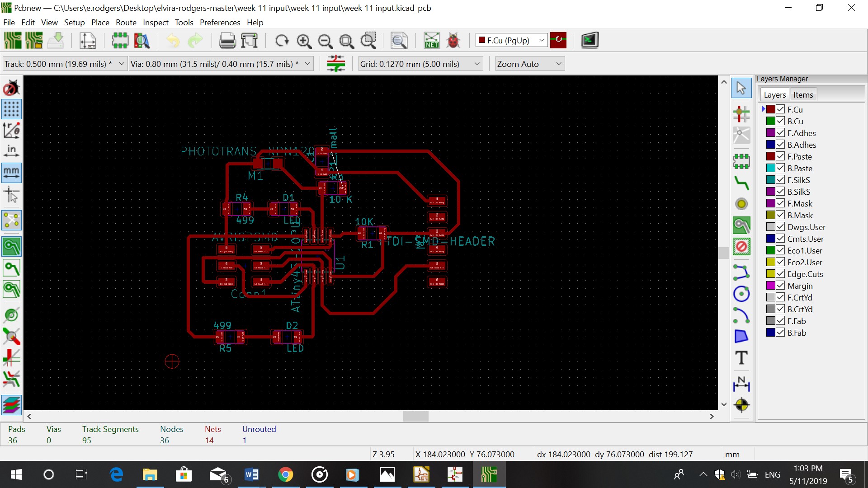
Task: Disable the F.SilkS layer checkbox
Action: (780, 180)
